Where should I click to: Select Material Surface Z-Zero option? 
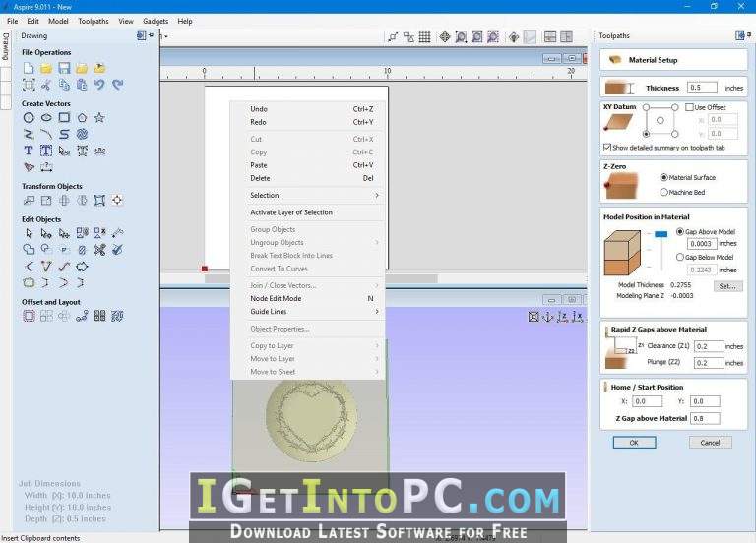[x=663, y=177]
